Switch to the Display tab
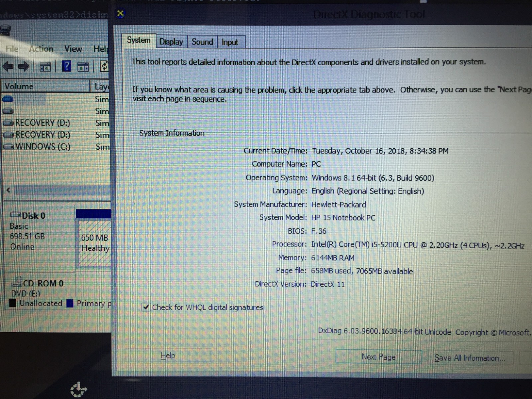 click(171, 42)
